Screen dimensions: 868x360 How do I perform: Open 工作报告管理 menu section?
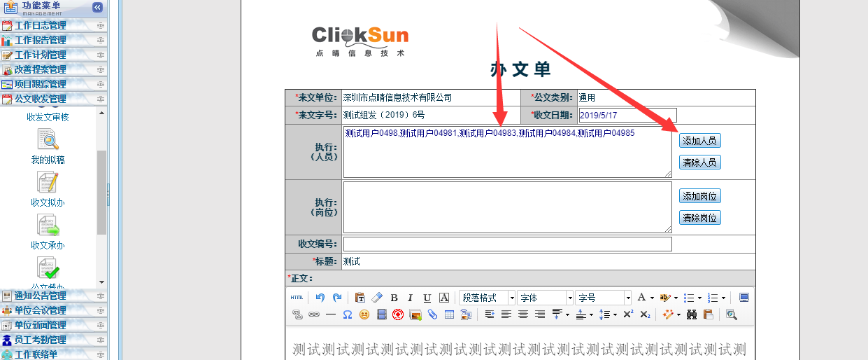click(x=54, y=41)
